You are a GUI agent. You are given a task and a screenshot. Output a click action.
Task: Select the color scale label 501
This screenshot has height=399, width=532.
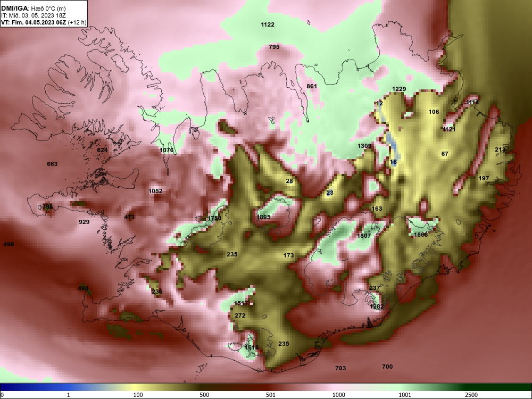(x=270, y=395)
